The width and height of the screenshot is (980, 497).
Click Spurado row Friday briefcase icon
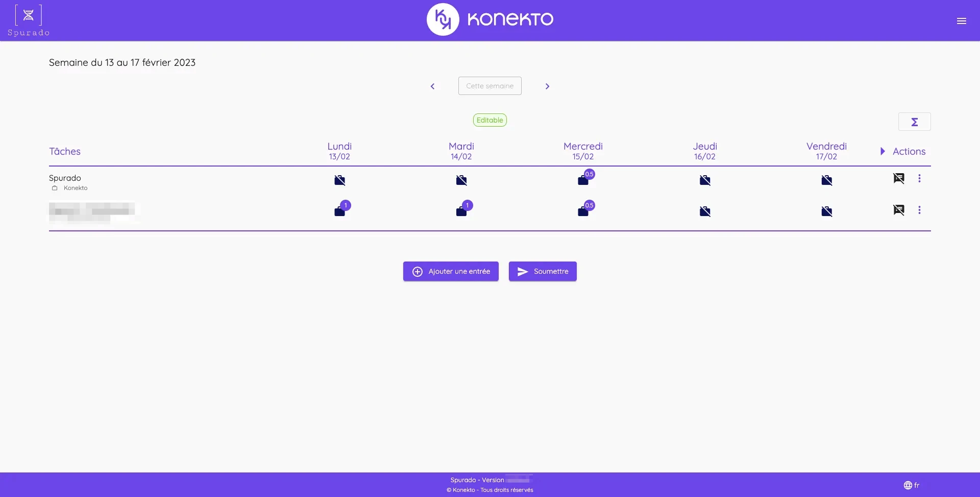point(826,180)
